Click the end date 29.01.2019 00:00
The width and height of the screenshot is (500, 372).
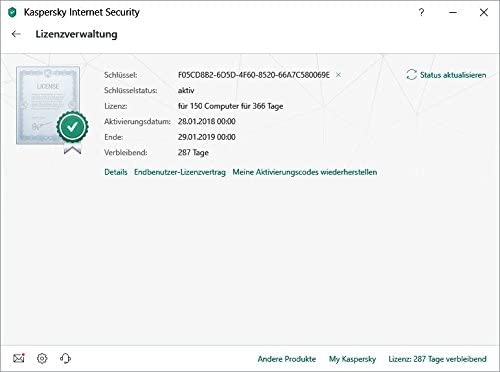pyautogui.click(x=207, y=137)
